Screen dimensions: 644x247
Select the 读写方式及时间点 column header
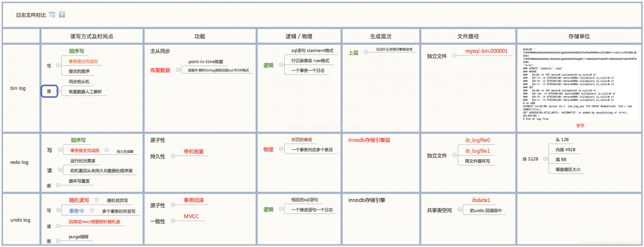point(92,36)
